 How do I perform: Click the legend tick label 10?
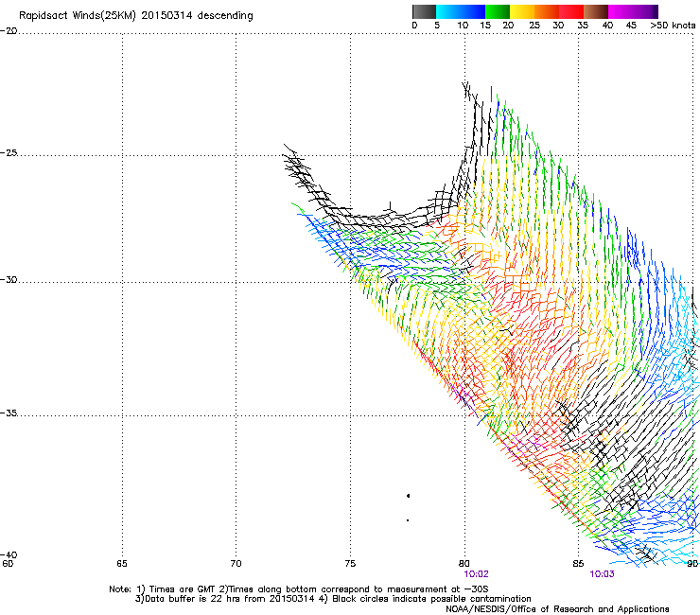[x=463, y=26]
